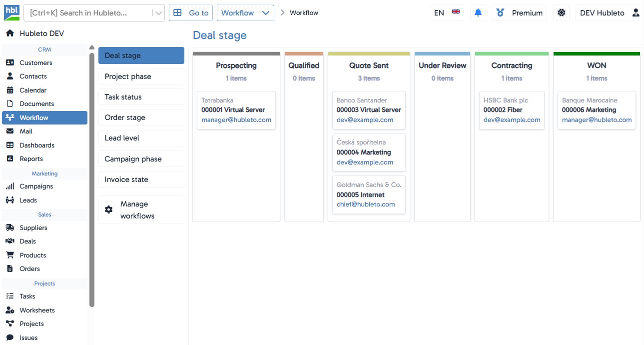The width and height of the screenshot is (644, 345).
Task: Expand the search box dropdown arrow
Action: [158, 13]
